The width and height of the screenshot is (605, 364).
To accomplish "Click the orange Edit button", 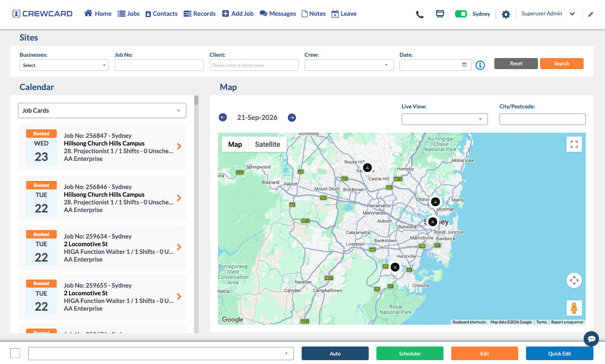I will 485,353.
